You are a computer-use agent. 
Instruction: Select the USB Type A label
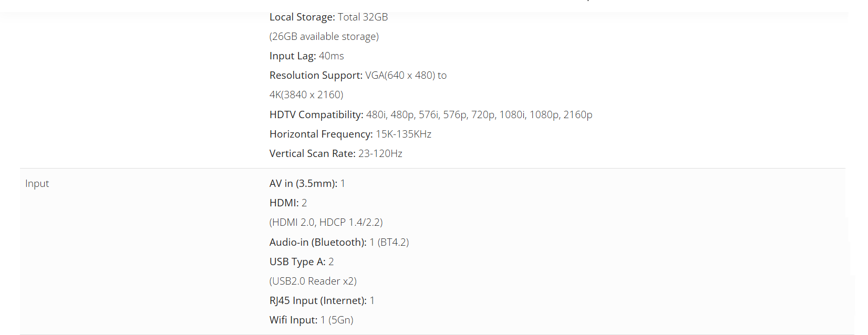pos(297,261)
